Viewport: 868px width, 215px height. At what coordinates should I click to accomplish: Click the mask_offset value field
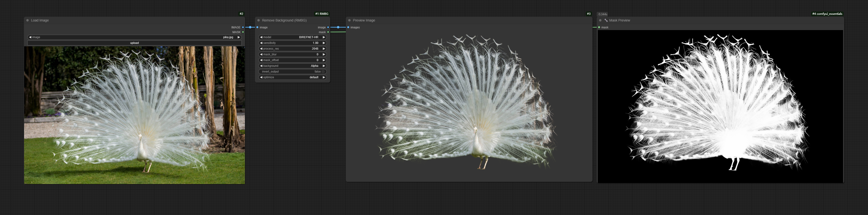point(292,60)
